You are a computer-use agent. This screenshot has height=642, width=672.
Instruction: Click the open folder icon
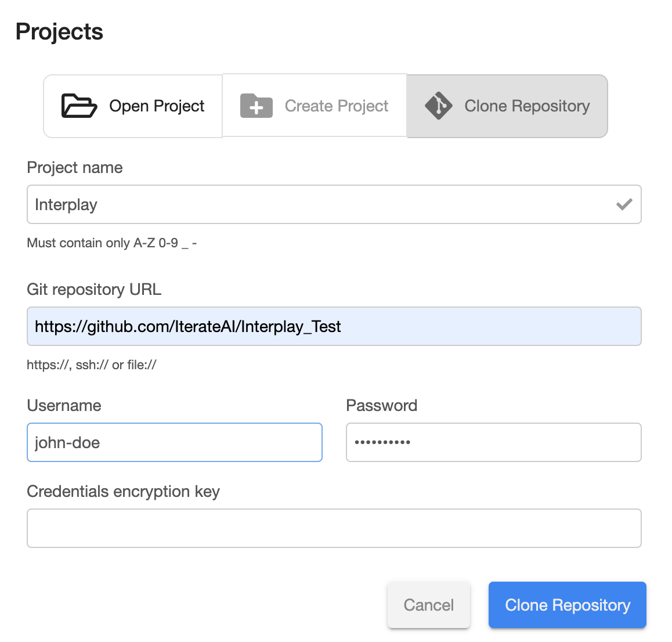(80, 106)
